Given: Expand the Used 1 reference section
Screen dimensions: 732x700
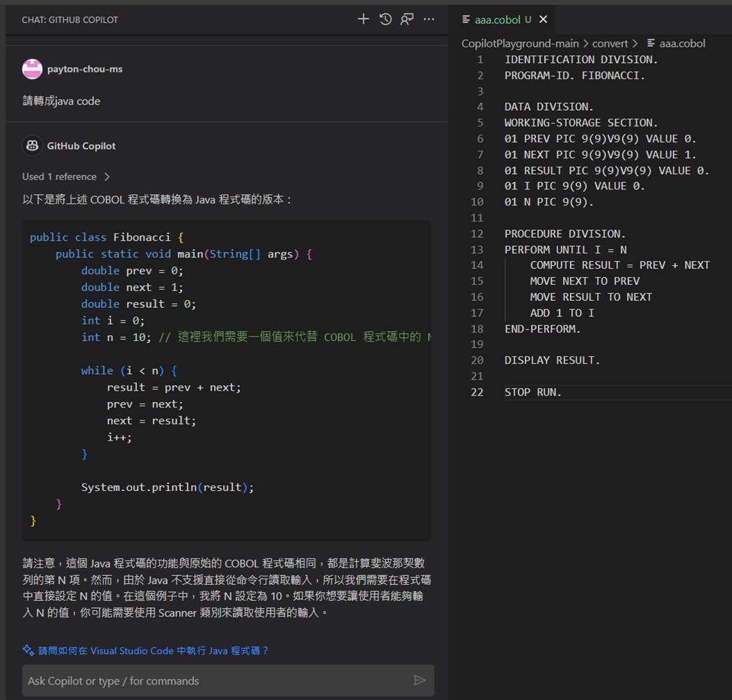Looking at the screenshot, I should click(67, 176).
